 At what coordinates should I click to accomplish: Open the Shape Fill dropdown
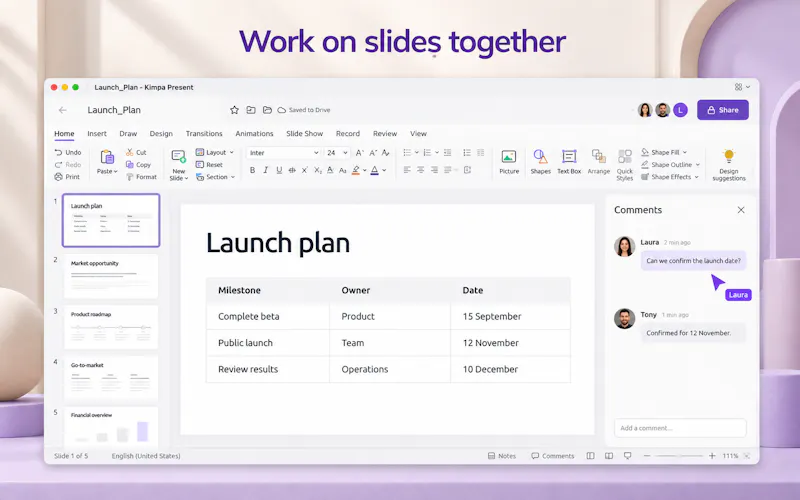coord(664,152)
